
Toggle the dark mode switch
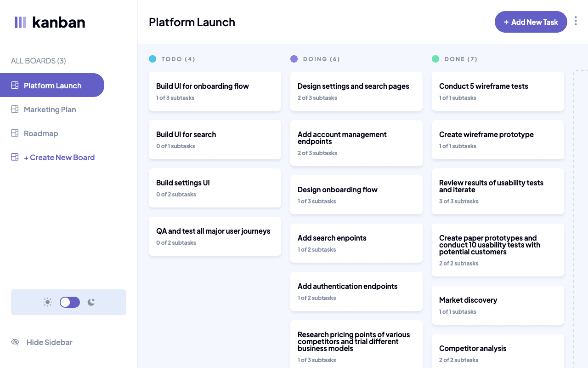pos(69,302)
